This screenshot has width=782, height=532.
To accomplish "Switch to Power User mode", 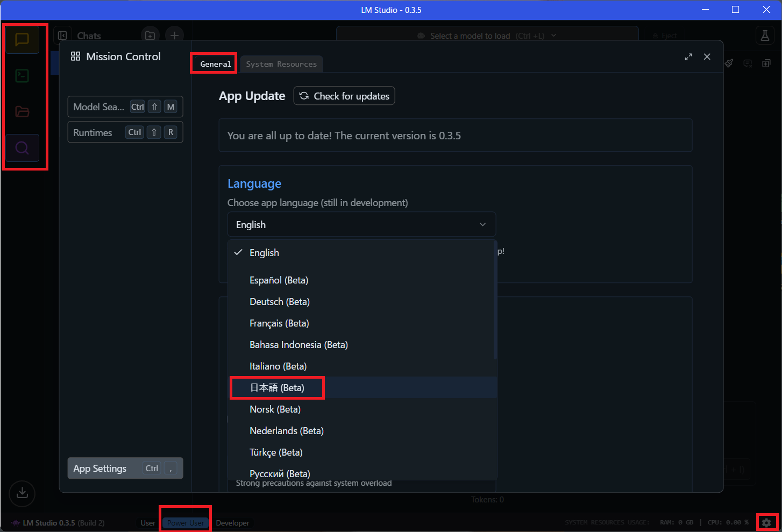I will coord(186,523).
